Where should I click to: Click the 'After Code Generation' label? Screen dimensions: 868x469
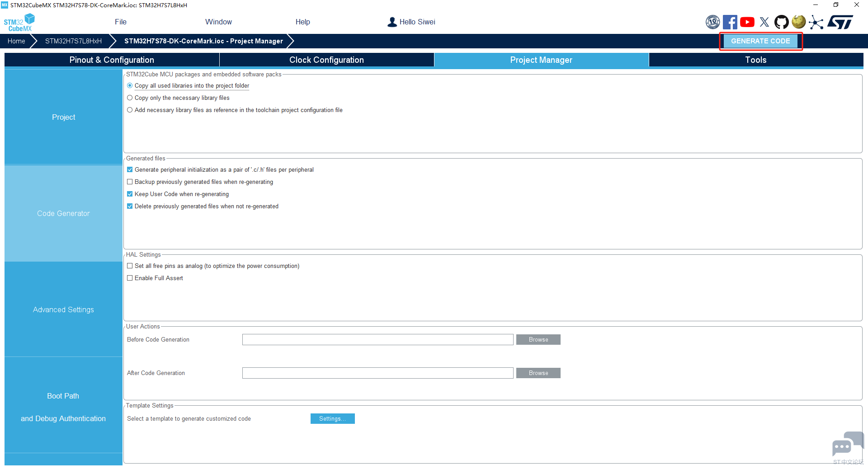point(156,373)
